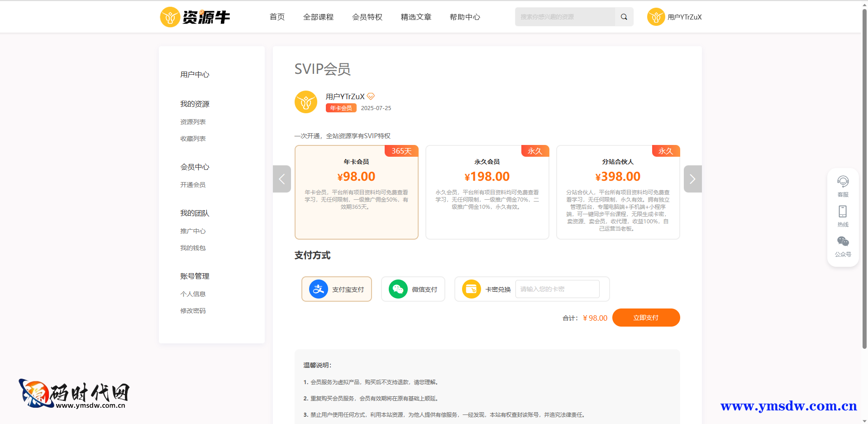Open 会员特权 in the top navigation
The height and width of the screenshot is (424, 868).
(367, 17)
